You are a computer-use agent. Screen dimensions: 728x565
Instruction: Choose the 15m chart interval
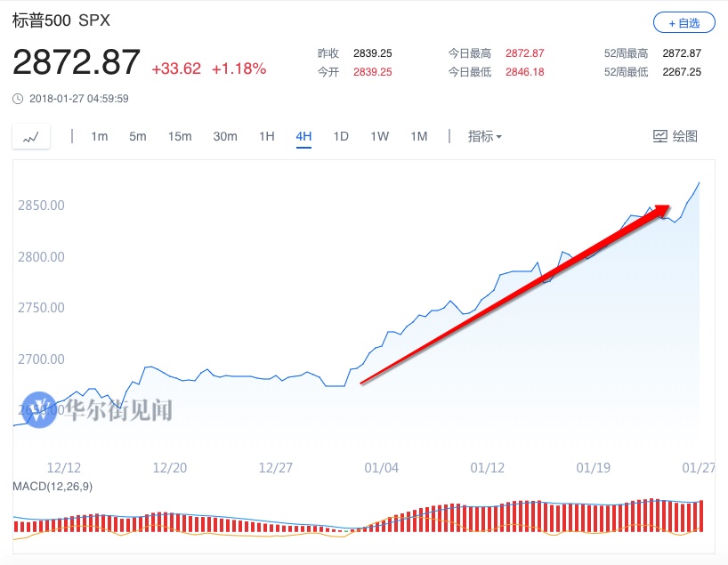coord(180,136)
